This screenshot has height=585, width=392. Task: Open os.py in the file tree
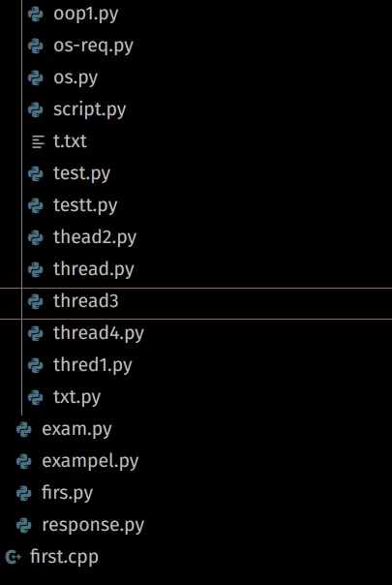(75, 78)
